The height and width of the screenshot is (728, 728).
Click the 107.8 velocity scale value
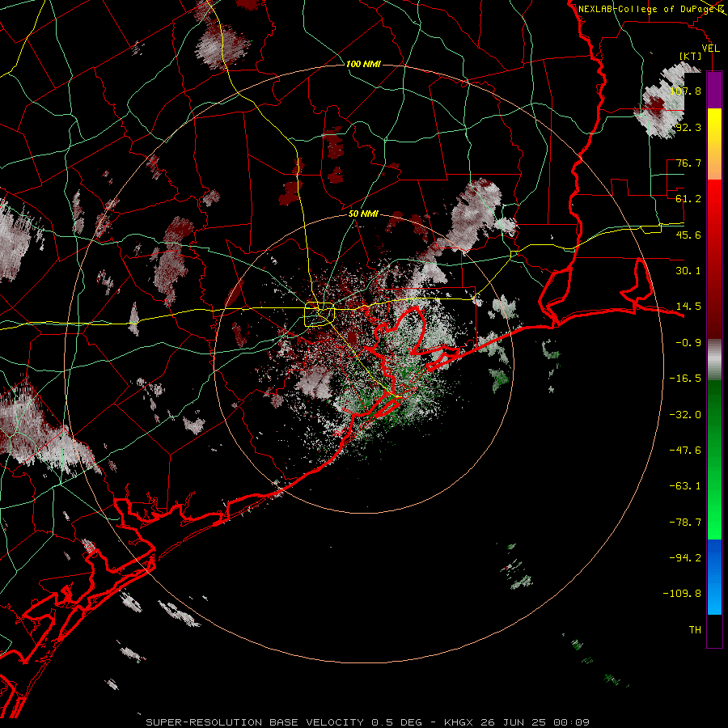tap(685, 91)
